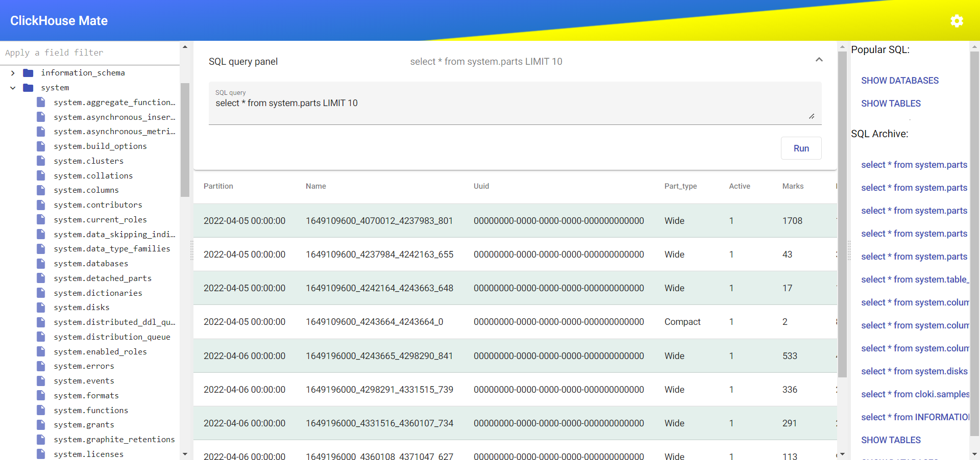Screen dimensions: 980x460
Task: Click right sidebar scrollbar down arrow
Action: tap(974, 454)
